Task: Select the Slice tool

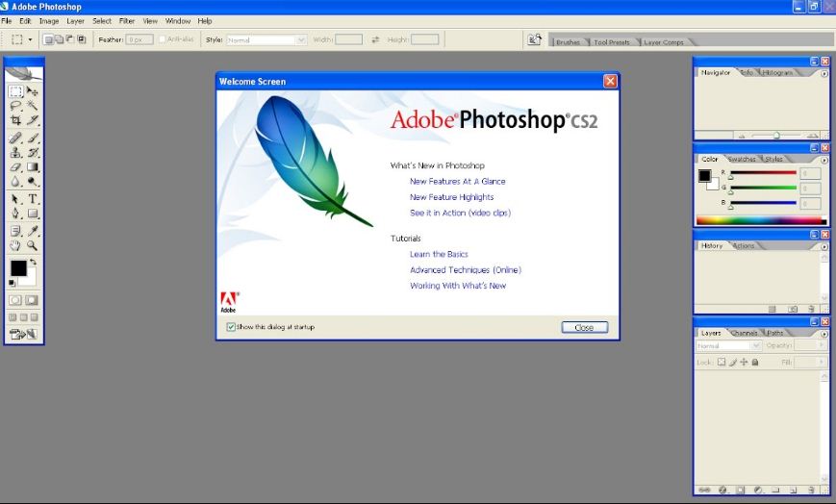Action: point(33,120)
